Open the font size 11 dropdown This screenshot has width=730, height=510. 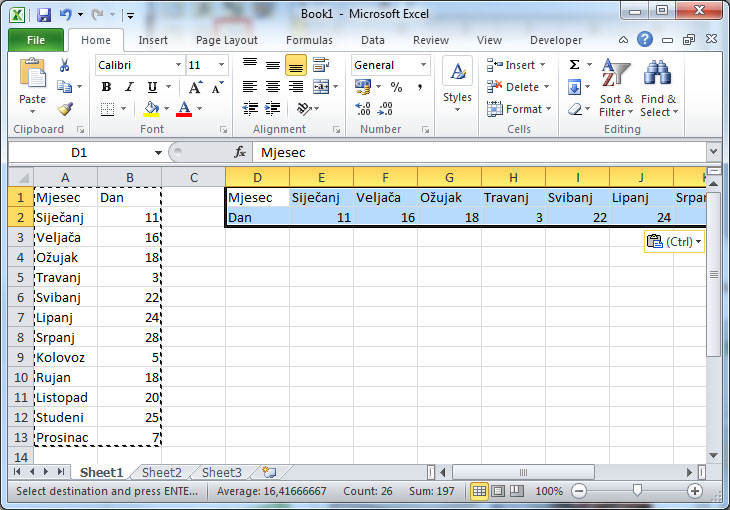click(x=222, y=65)
